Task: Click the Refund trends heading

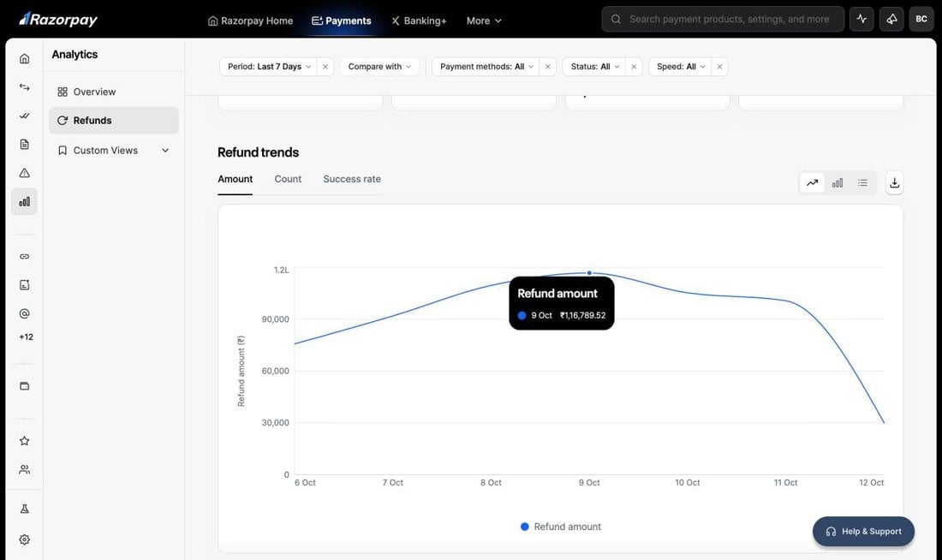Action: click(x=259, y=152)
